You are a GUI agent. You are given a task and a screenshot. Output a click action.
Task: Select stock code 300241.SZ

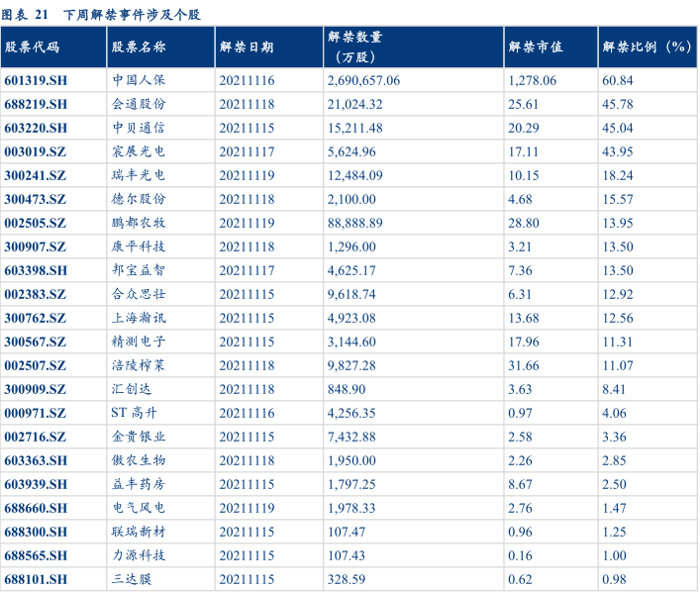pyautogui.click(x=36, y=175)
